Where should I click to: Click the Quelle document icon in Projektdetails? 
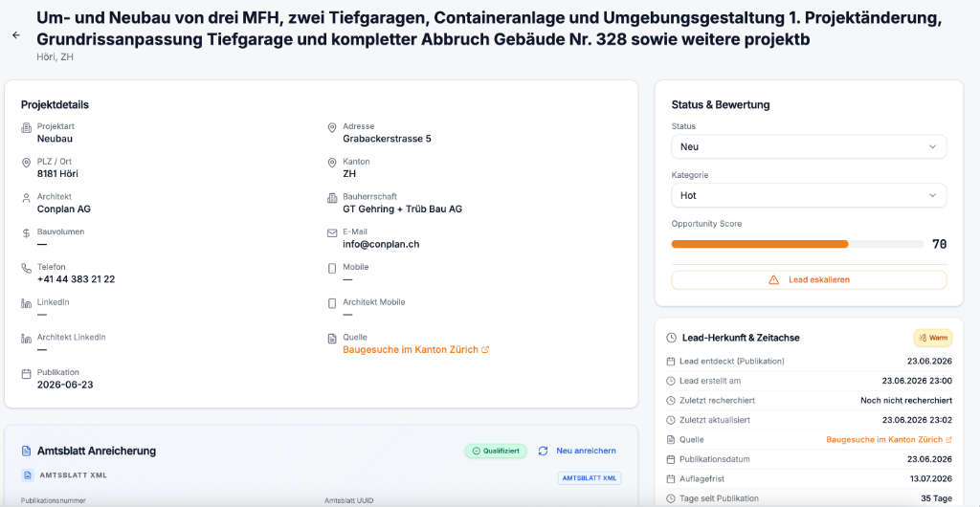tap(332, 339)
